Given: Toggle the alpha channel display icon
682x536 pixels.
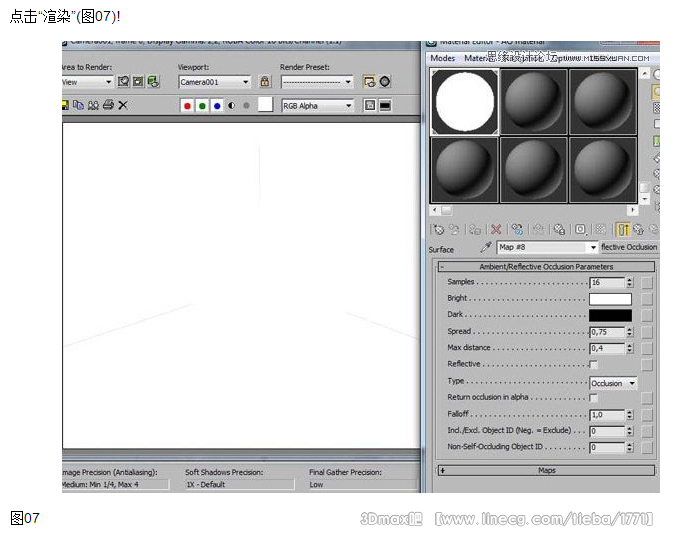Looking at the screenshot, I should pyautogui.click(x=232, y=105).
